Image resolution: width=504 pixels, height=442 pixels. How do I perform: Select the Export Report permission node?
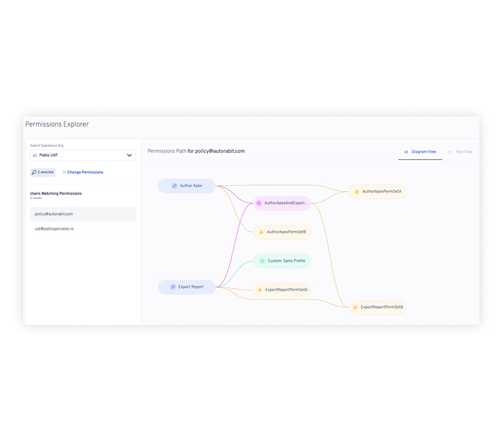190,287
